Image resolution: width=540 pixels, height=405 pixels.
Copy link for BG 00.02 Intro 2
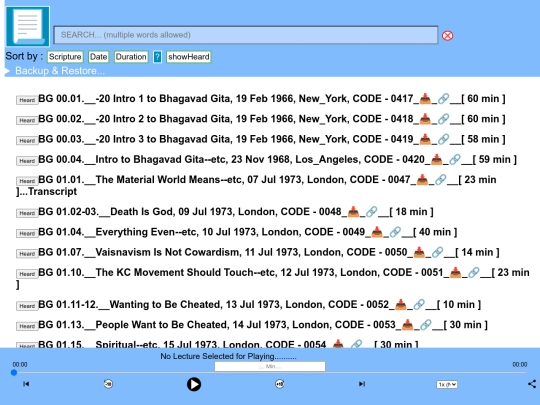pos(443,119)
